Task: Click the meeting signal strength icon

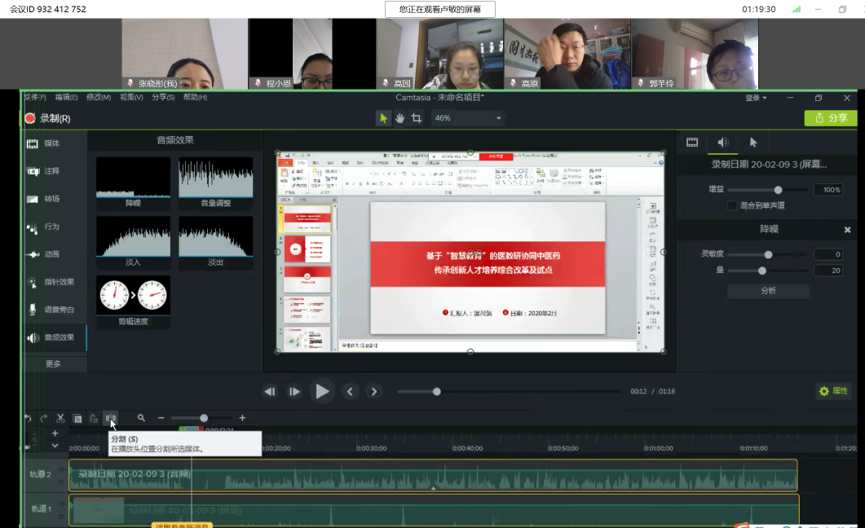Action: (795, 9)
